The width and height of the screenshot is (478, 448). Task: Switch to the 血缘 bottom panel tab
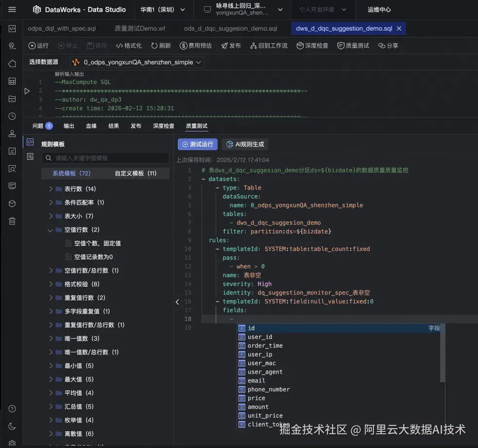coord(91,125)
